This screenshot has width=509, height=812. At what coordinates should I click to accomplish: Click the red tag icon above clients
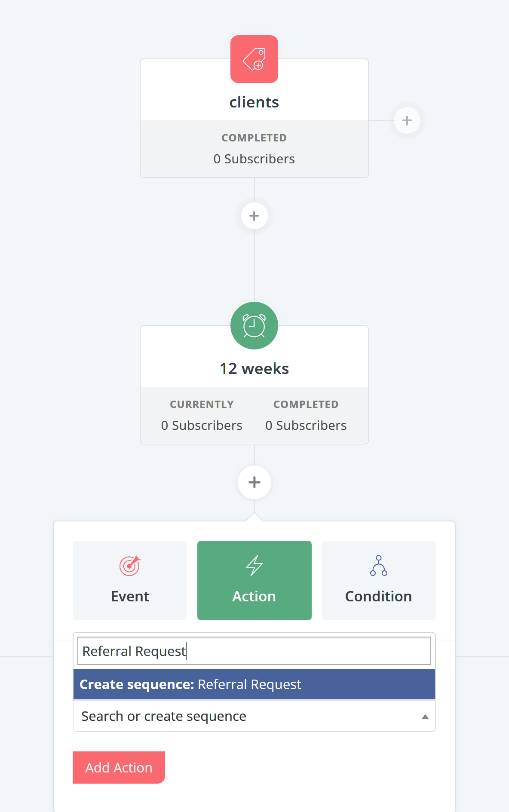(x=254, y=59)
